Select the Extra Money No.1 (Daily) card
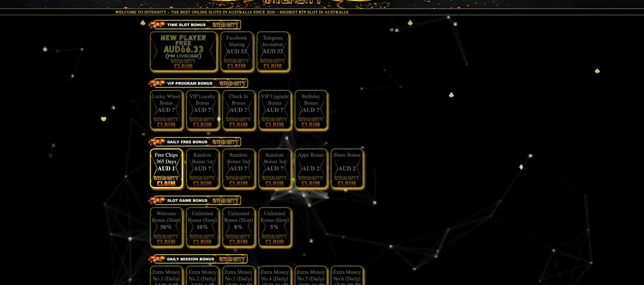644x285 pixels. [x=166, y=275]
